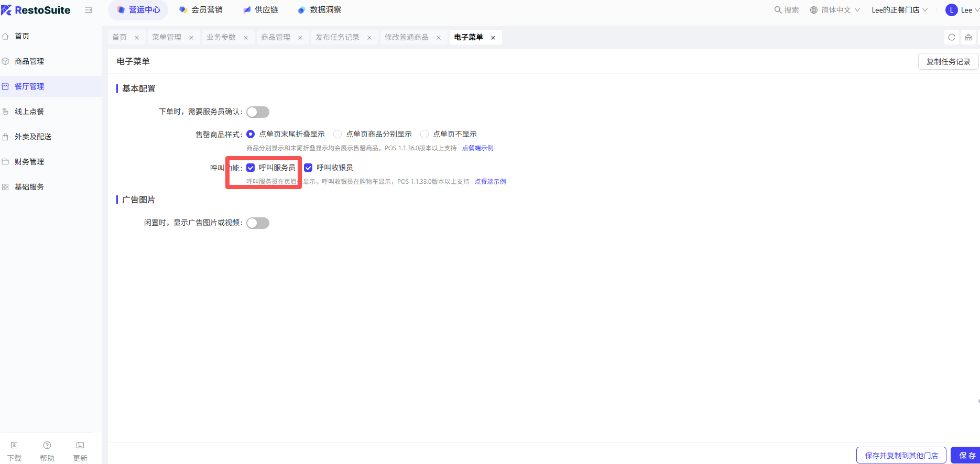The height and width of the screenshot is (464, 980).
Task: Select the 点单页商品分别显示 radio option
Action: pyautogui.click(x=337, y=134)
